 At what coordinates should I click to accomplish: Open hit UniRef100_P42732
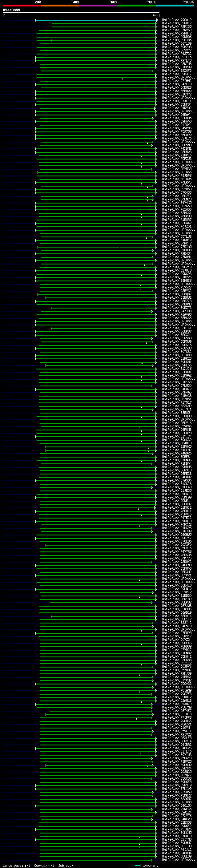[177, 54]
